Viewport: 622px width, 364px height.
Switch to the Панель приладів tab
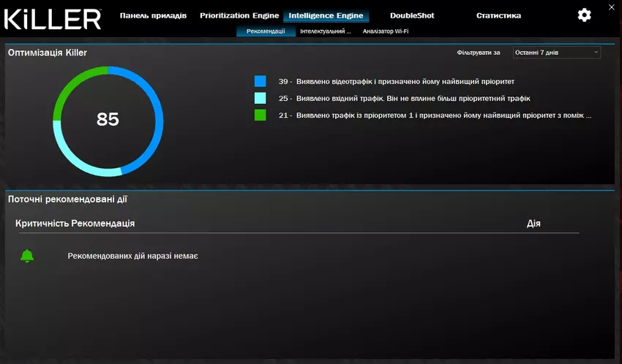coord(153,15)
